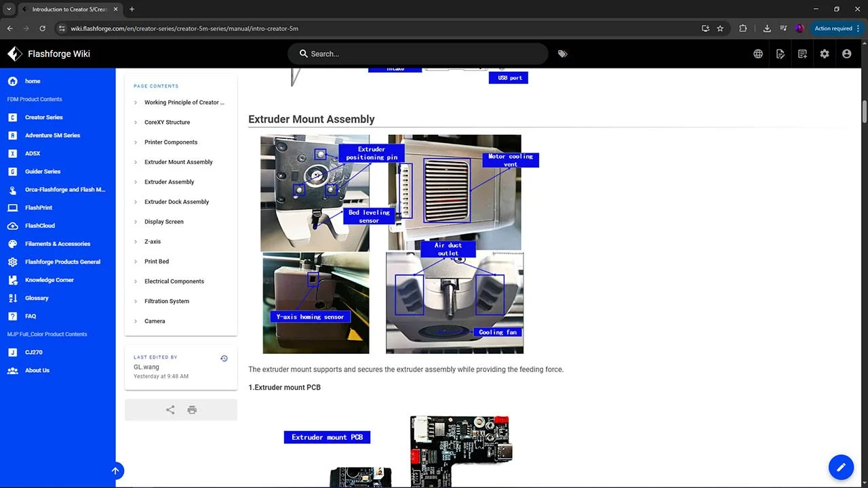
Task: Jump to Filtration System section
Action: (167, 302)
